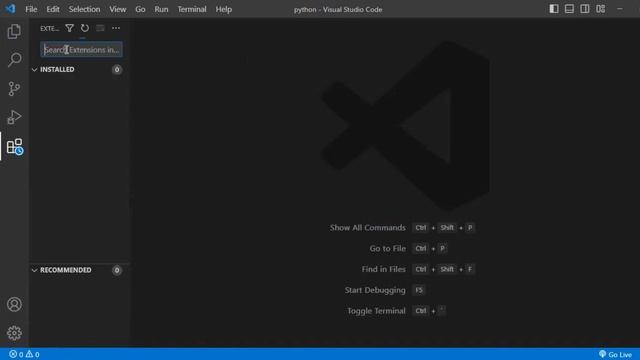Open the Selection menu

coord(84,9)
